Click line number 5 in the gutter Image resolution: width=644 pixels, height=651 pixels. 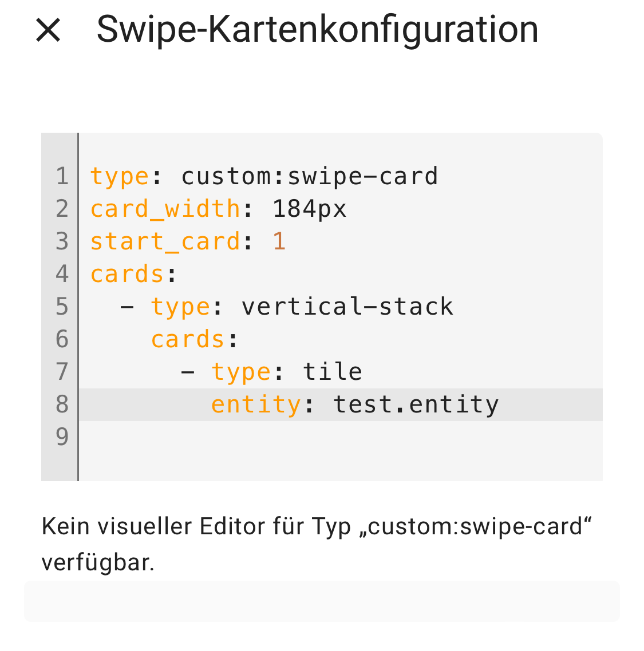tap(61, 306)
